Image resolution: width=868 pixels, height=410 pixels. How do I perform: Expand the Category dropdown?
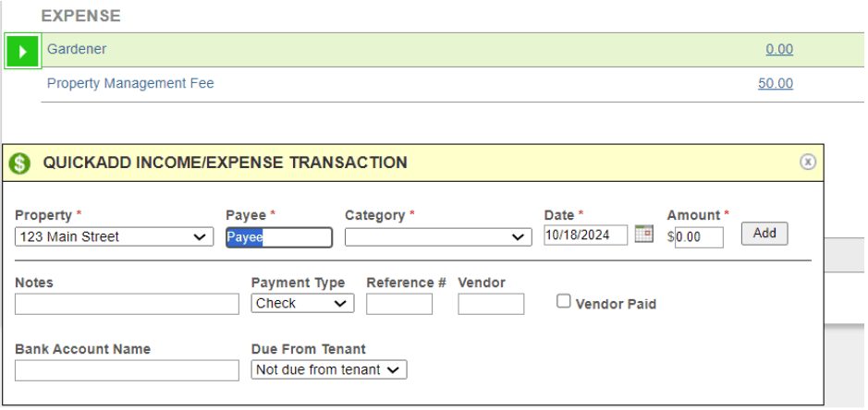pos(438,237)
